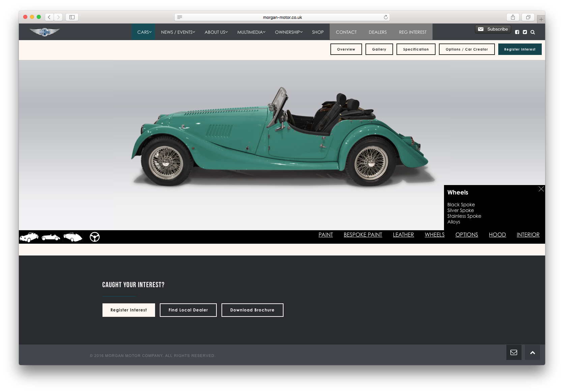This screenshot has height=392, width=564.
Task: Expand NEWS / EVENTS dropdown menu
Action: [178, 32]
